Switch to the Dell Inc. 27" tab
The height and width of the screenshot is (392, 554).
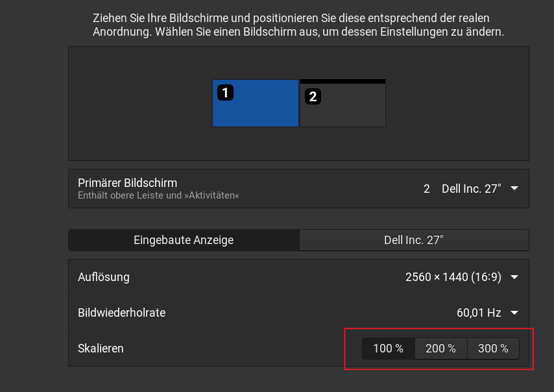(413, 239)
